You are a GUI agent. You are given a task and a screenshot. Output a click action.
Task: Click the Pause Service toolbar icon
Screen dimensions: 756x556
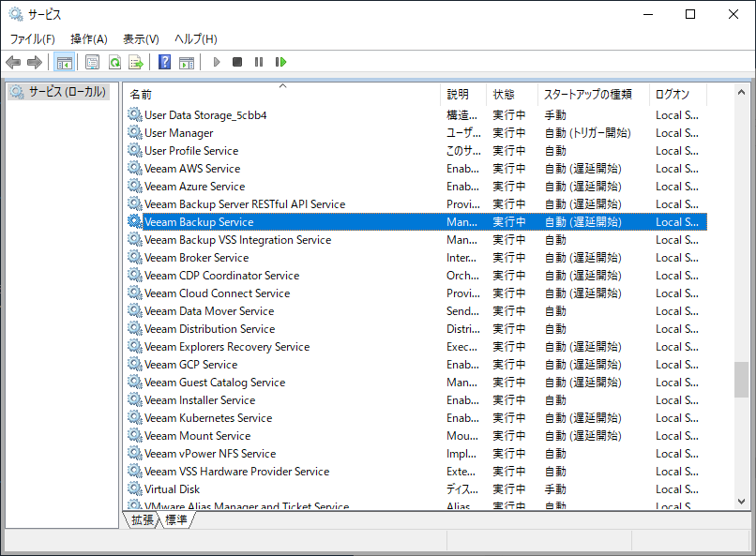259,62
